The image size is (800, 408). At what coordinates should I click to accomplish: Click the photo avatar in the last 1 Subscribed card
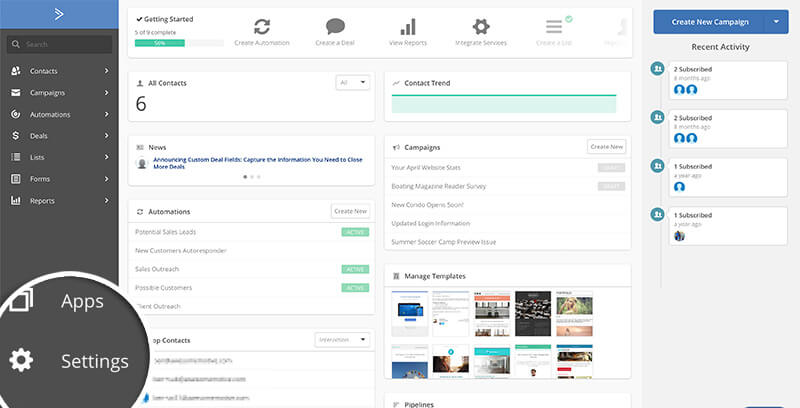click(x=679, y=236)
